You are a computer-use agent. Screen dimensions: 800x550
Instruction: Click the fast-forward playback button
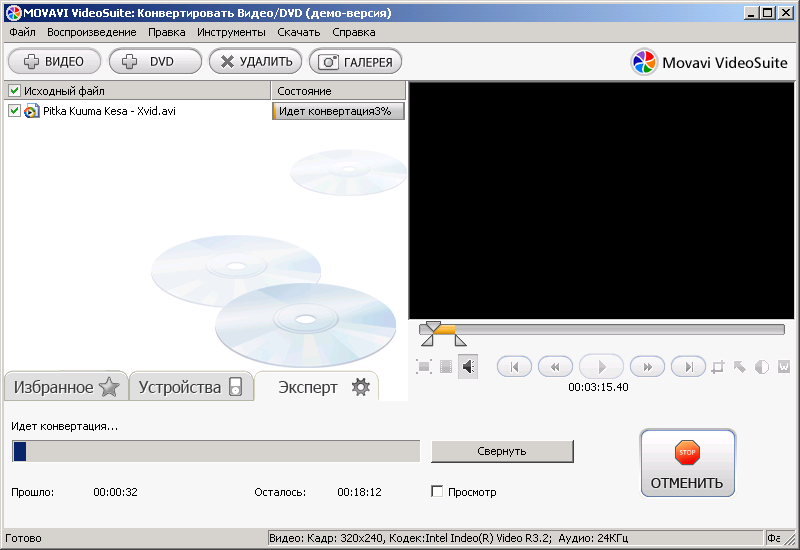pyautogui.click(x=647, y=366)
